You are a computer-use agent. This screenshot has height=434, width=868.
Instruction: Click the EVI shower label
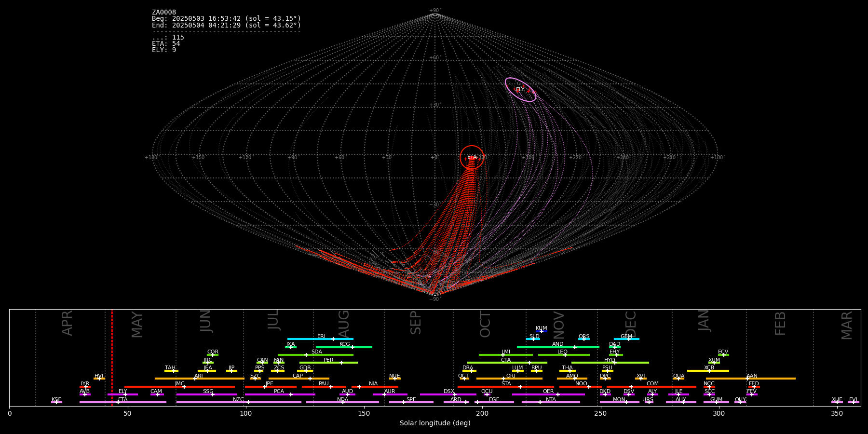[x=854, y=400]
